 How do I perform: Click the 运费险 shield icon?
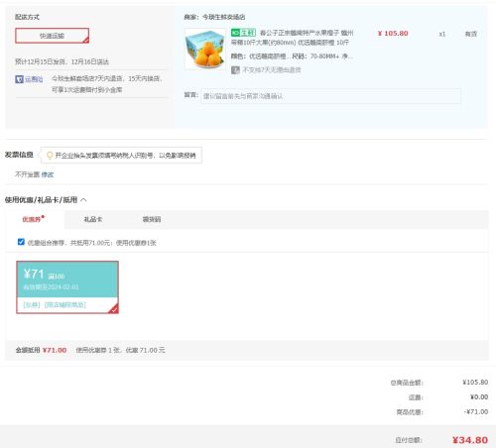point(19,79)
